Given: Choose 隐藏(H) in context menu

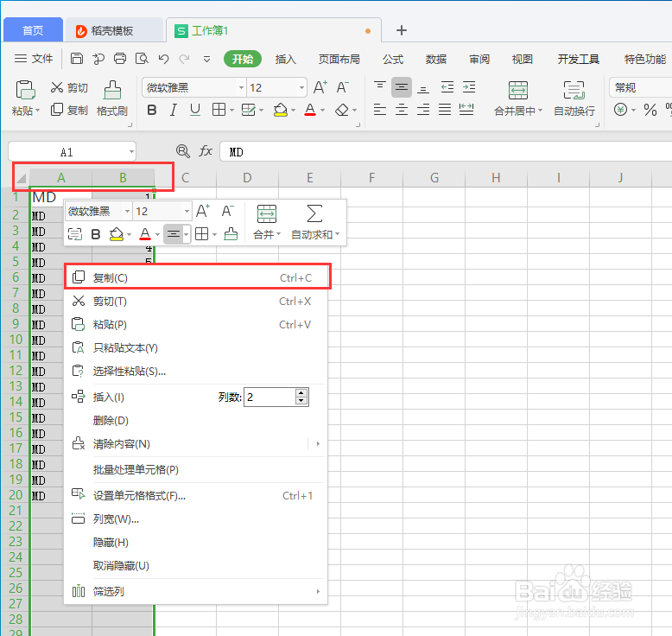Looking at the screenshot, I should [195, 542].
